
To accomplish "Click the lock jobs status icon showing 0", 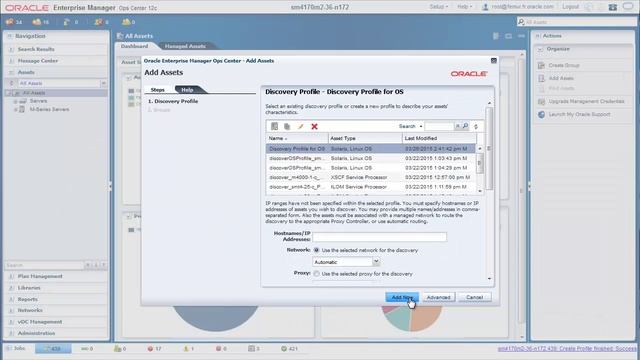I will tap(118, 349).
